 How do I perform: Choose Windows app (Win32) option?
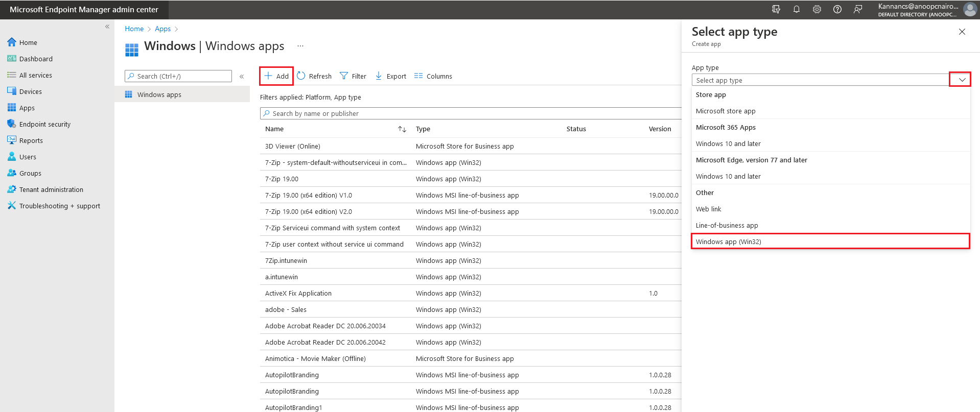(x=831, y=241)
